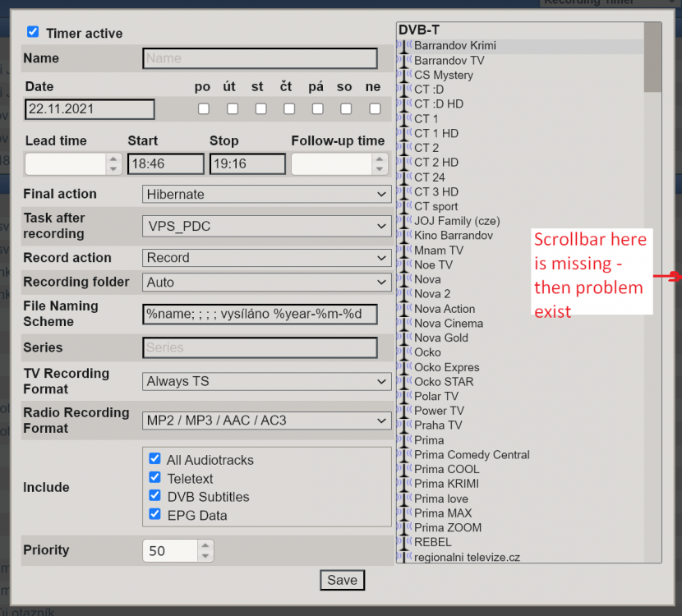The image size is (682, 616).
Task: Click the channel icon beside Nova Cinema
Action: tap(403, 324)
